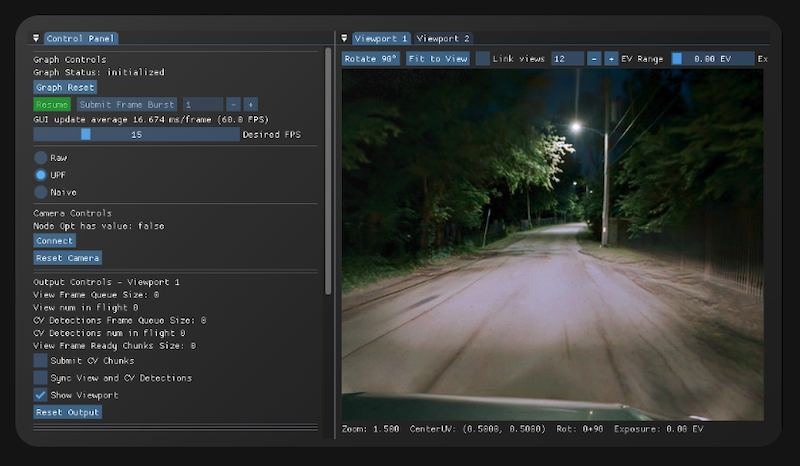Image resolution: width=800 pixels, height=466 pixels.
Task: Choose the Naive radio option
Action: (41, 192)
